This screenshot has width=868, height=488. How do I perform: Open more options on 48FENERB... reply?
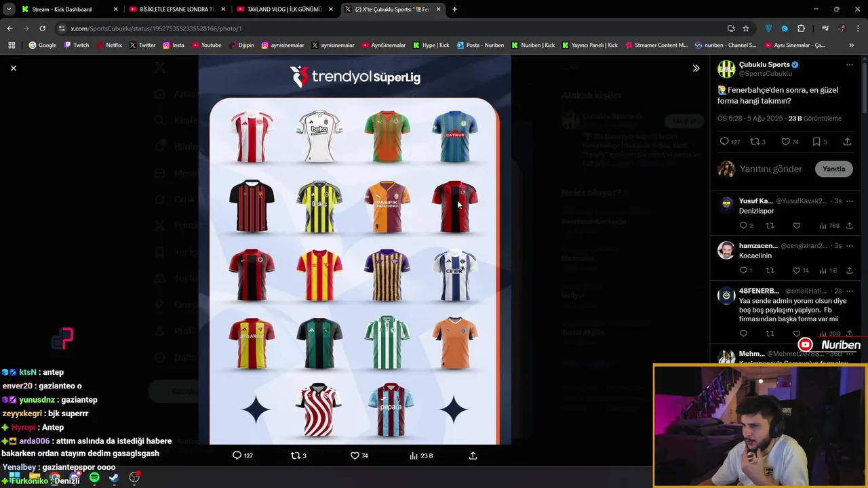click(x=849, y=291)
